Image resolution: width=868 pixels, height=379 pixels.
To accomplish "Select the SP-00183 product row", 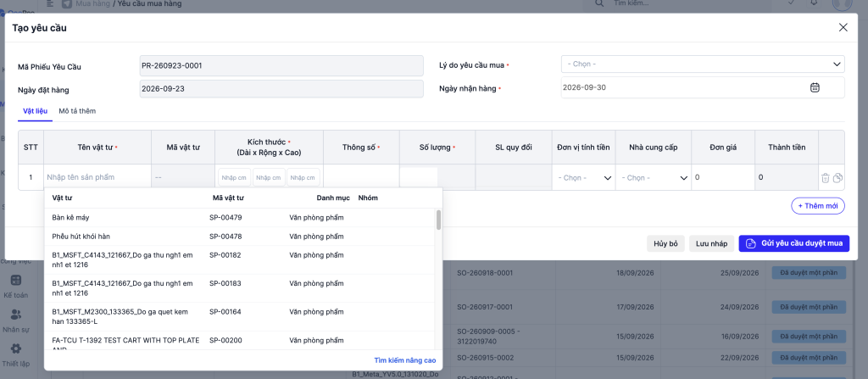I will tap(240, 288).
